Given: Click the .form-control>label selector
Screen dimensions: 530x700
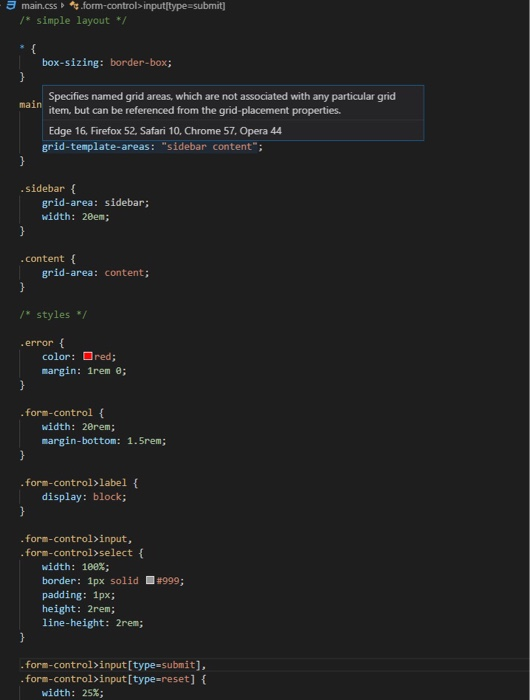Looking at the screenshot, I should point(73,483).
